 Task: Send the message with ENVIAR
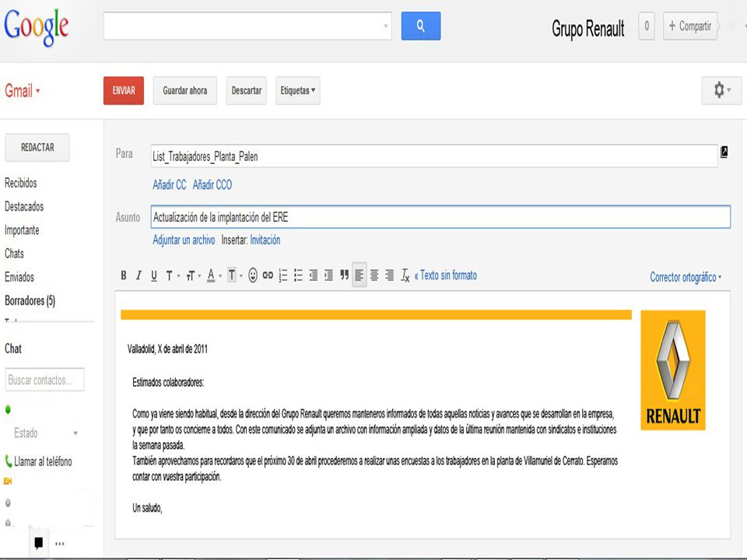[124, 90]
